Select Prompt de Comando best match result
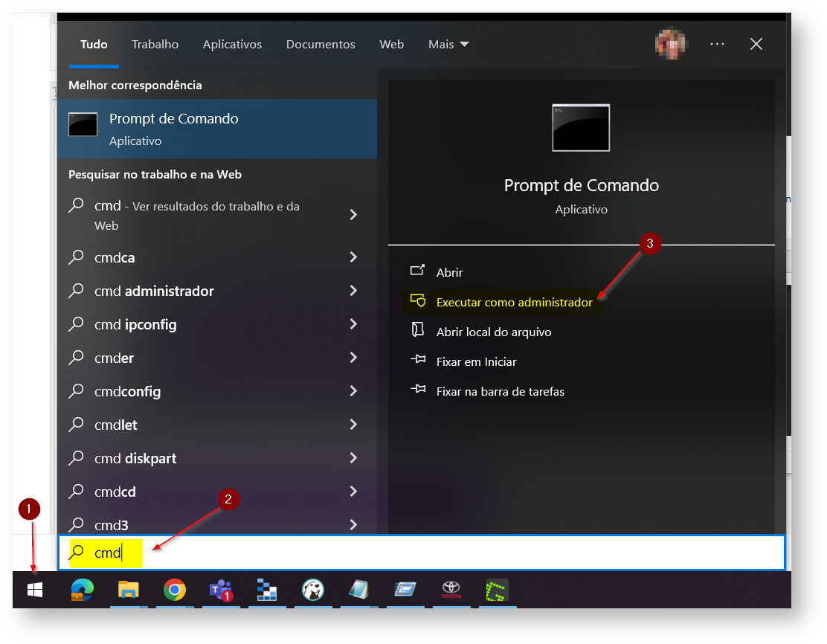 tap(216, 129)
